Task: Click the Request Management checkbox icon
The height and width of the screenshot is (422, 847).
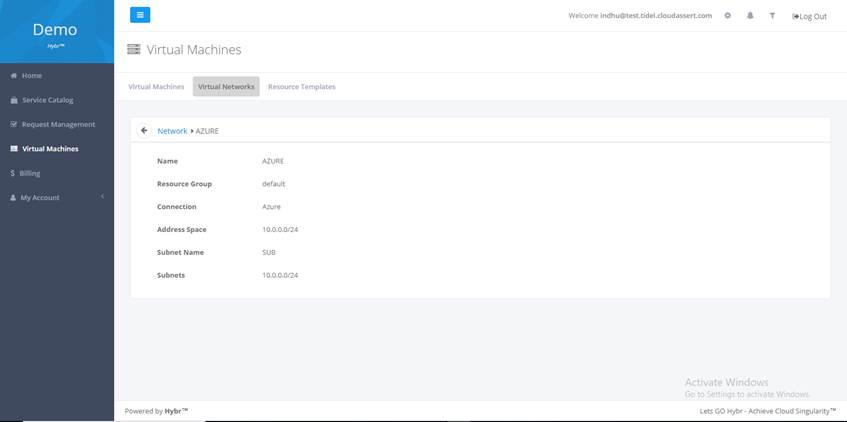Action: 13,125
